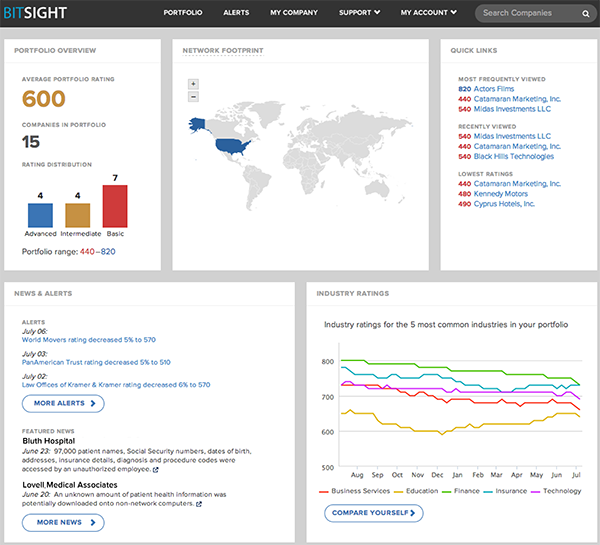The image size is (600, 545).
Task: Click the More News button
Action: point(63,522)
